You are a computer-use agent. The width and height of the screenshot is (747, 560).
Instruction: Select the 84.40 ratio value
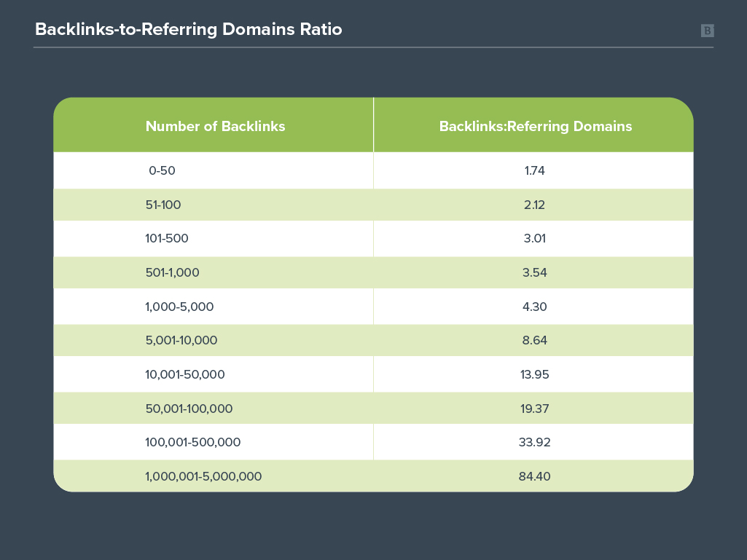533,477
